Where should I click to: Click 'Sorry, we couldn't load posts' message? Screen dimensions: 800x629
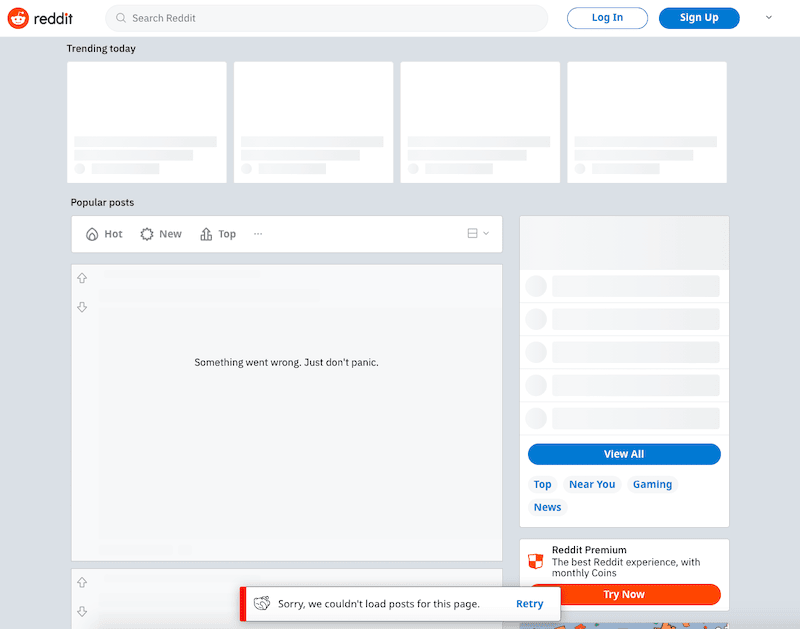379,604
